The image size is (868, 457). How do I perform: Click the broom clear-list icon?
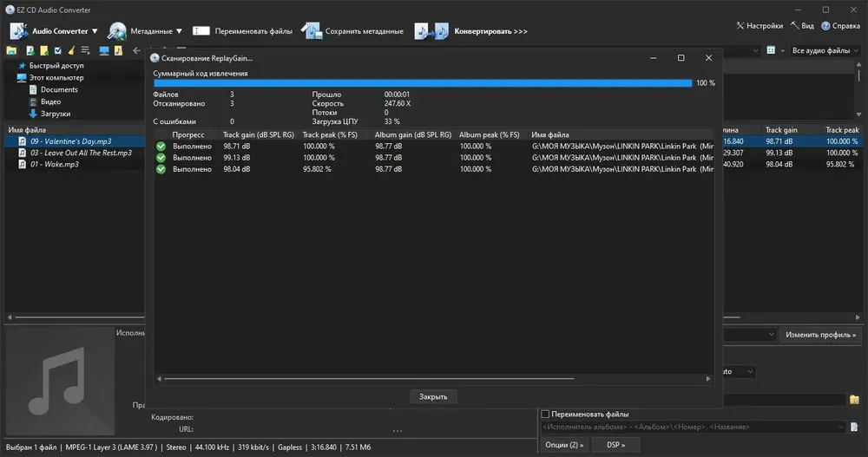coord(71,50)
